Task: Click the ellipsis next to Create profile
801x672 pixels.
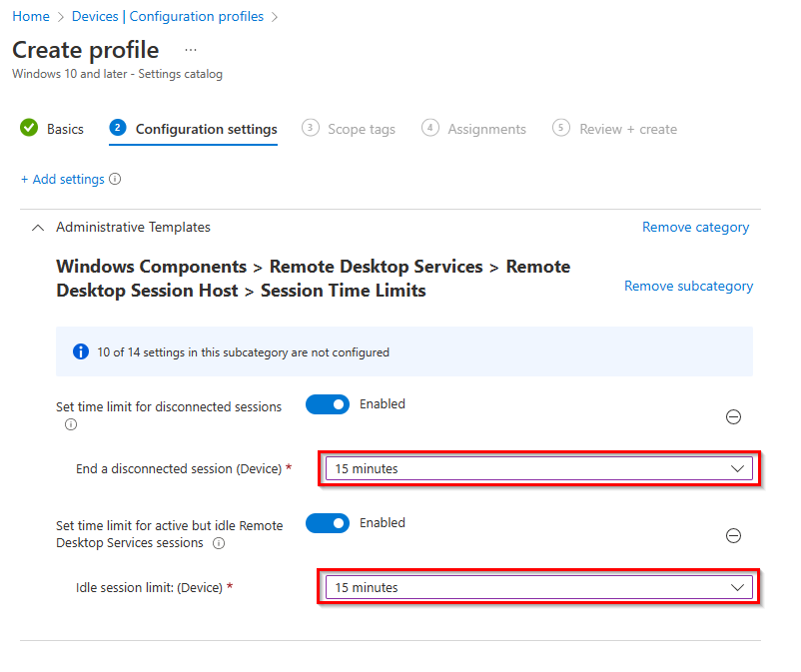Action: coord(191,50)
